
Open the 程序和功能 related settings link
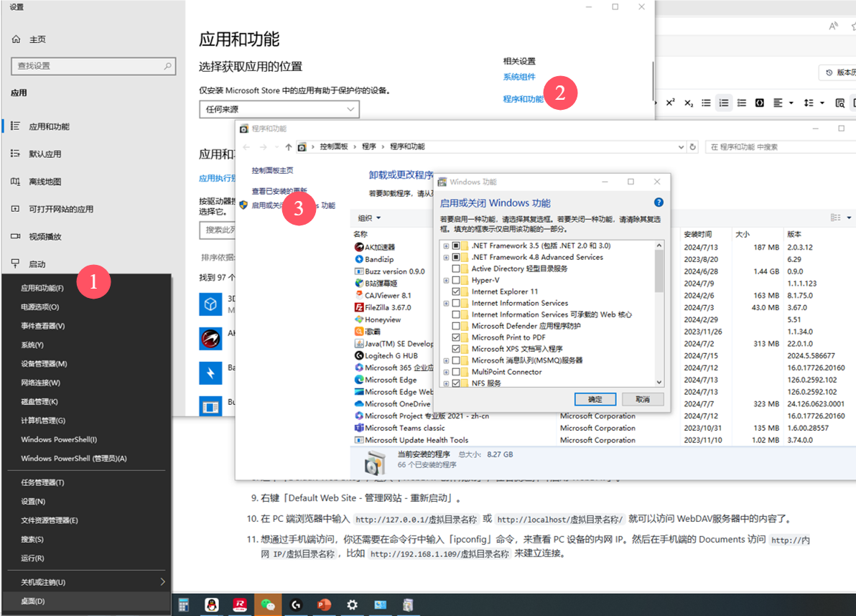tap(523, 99)
